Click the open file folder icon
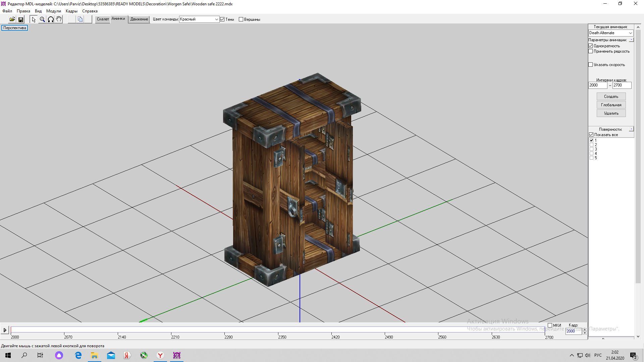Screen dimensions: 644x362 click(12, 19)
